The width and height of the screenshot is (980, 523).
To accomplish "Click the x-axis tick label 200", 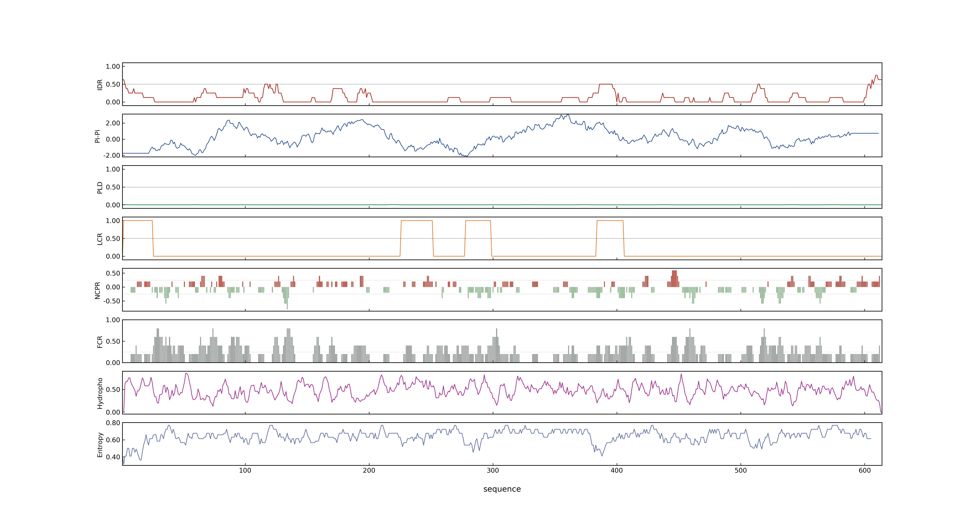I will point(369,470).
